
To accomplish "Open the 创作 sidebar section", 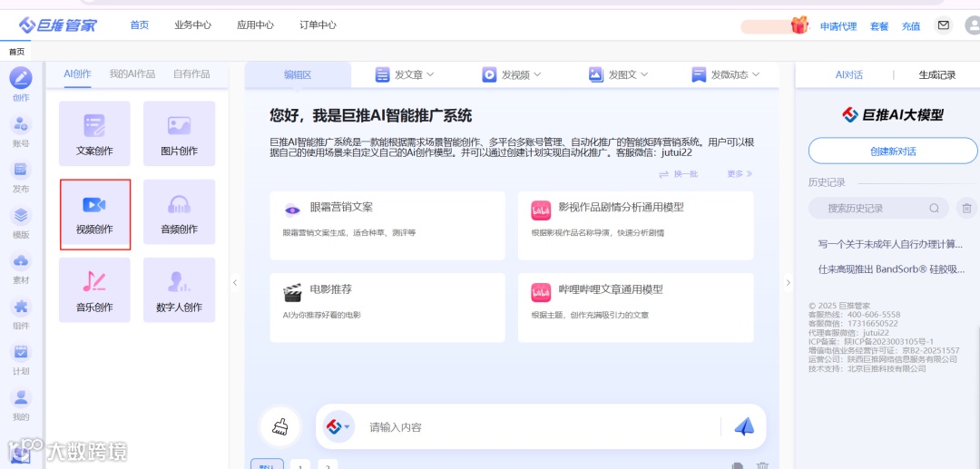I will (21, 84).
